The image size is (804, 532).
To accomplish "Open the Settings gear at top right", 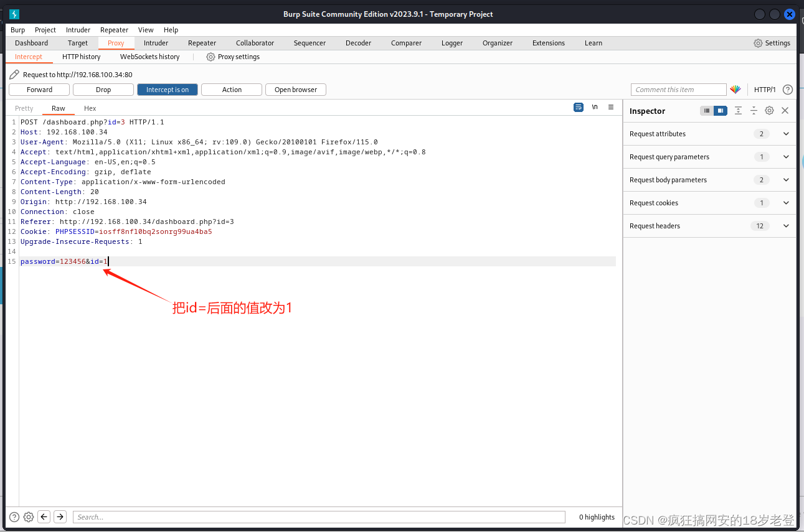I will (758, 43).
